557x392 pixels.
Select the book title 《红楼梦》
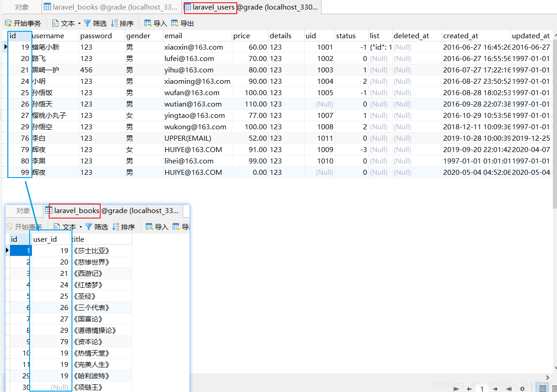[101, 285]
